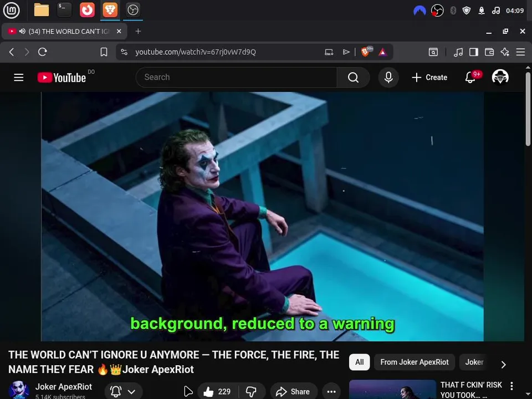Open the account avatar menu
Image resolution: width=532 pixels, height=399 pixels.
coord(500,77)
